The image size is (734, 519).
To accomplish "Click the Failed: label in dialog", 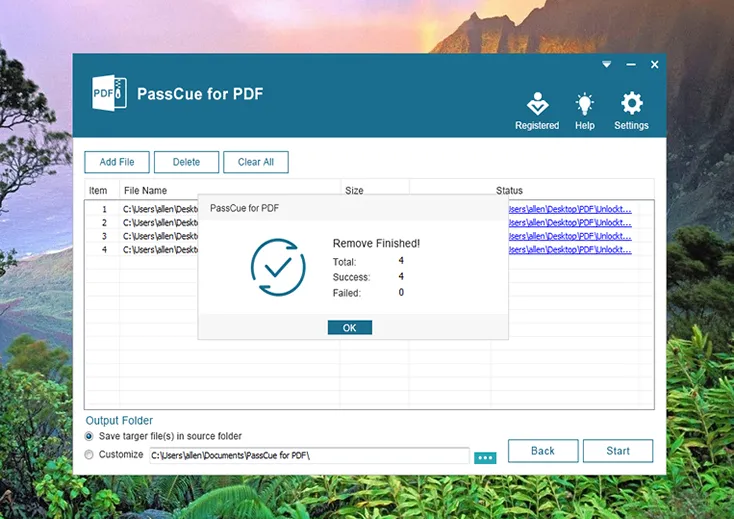I will [x=347, y=293].
